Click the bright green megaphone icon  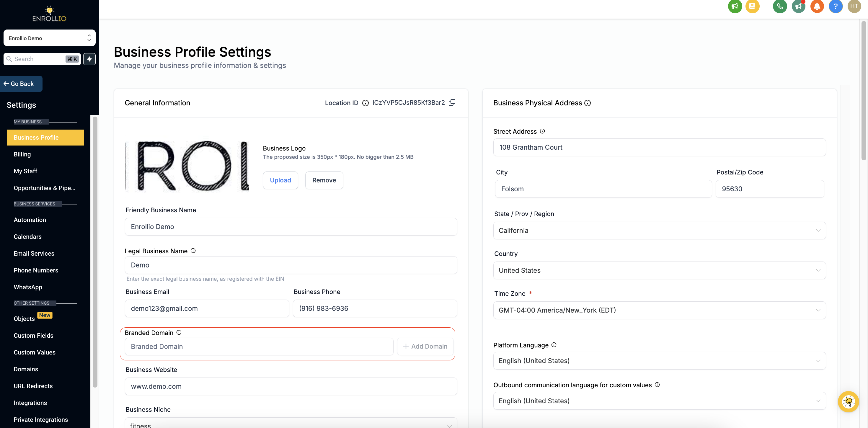tap(735, 6)
